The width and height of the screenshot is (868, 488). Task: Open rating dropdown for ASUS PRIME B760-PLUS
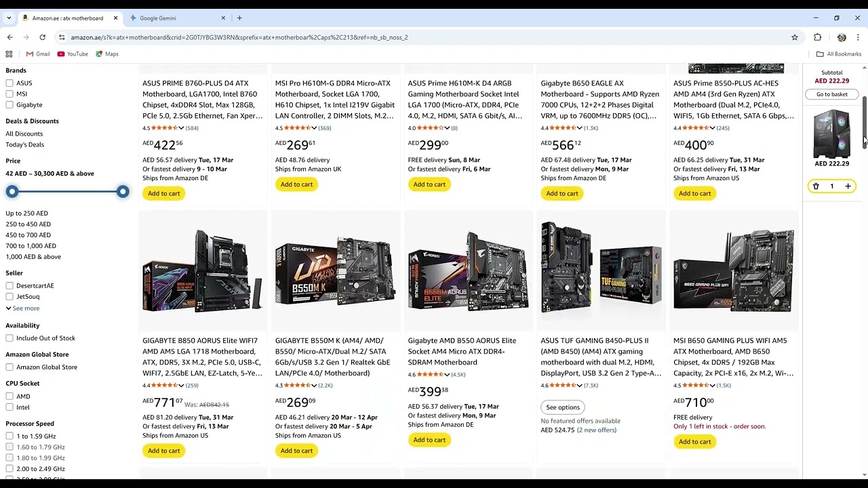click(x=181, y=128)
